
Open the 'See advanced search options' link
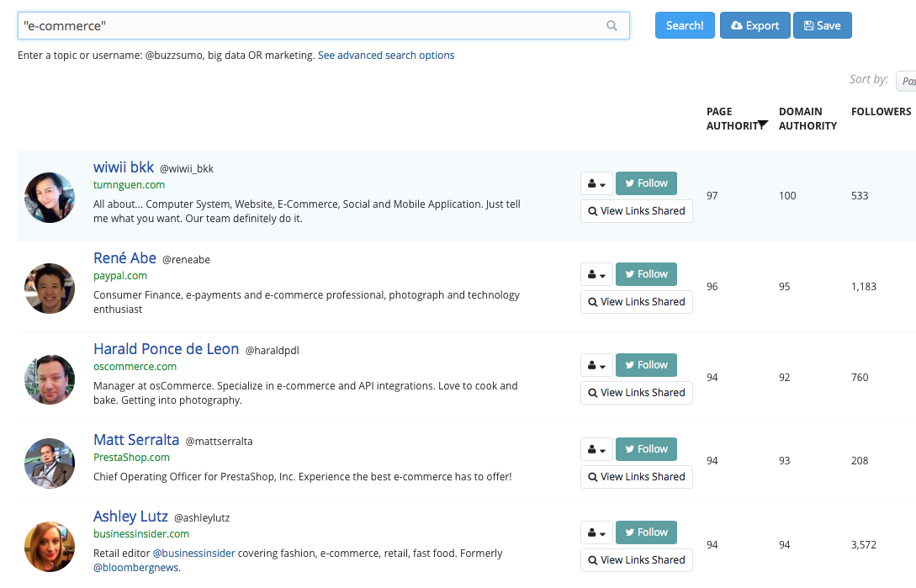click(386, 56)
